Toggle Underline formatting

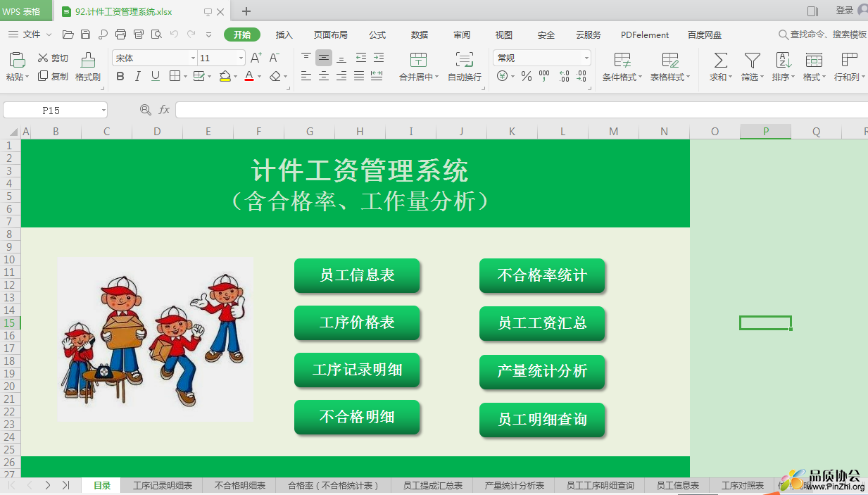[156, 76]
